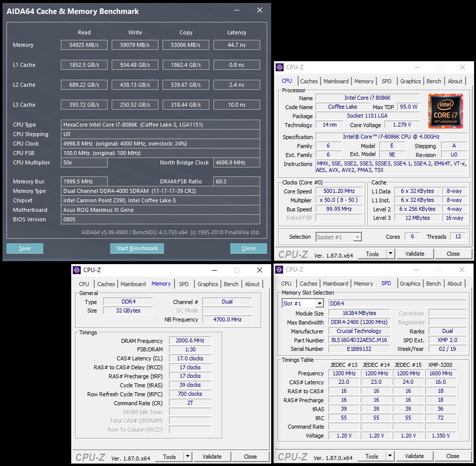476x466 pixels.
Task: Open About tab in SPD CPU-Z window
Action: pyautogui.click(x=455, y=283)
